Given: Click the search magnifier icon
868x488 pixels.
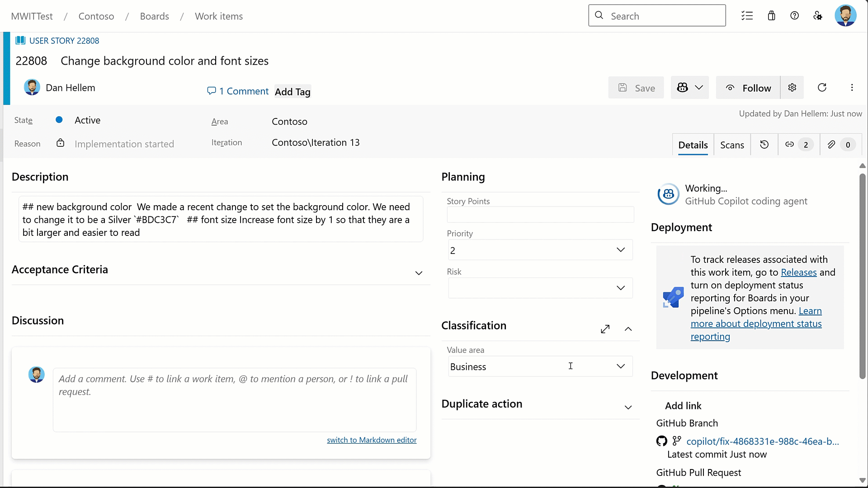Looking at the screenshot, I should pyautogui.click(x=599, y=15).
